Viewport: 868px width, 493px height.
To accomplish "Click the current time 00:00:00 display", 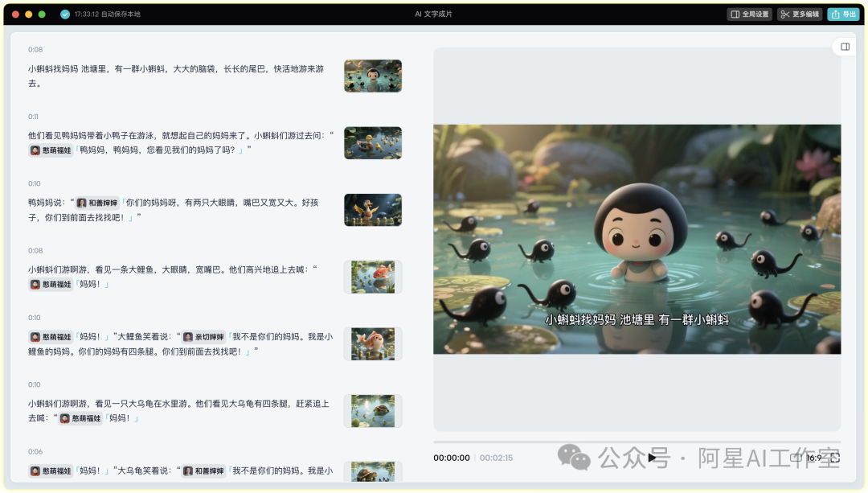I will click(x=452, y=458).
